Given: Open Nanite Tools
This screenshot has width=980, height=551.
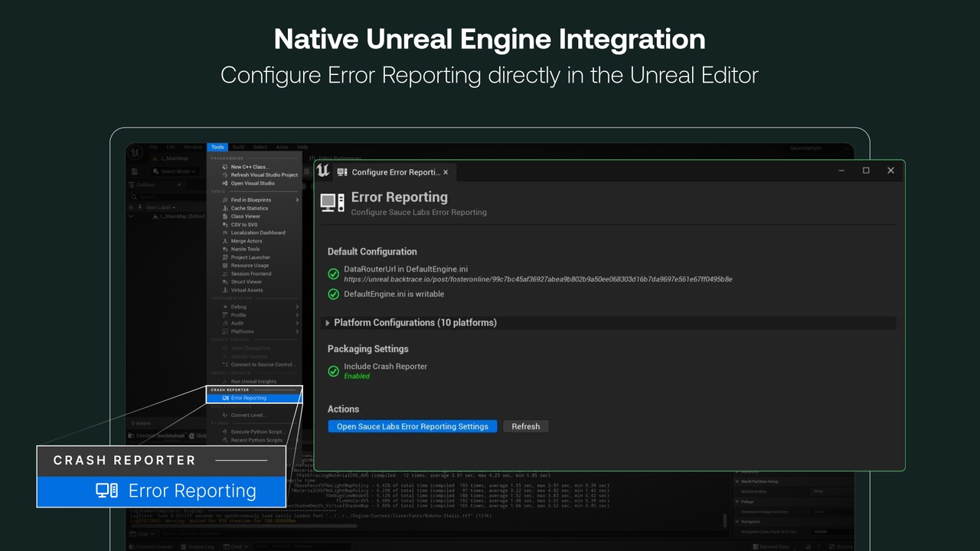Looking at the screenshot, I should (254, 249).
